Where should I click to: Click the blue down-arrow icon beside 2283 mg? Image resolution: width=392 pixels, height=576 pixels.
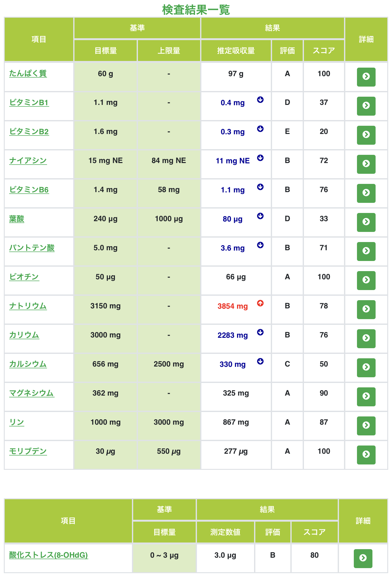pyautogui.click(x=260, y=332)
